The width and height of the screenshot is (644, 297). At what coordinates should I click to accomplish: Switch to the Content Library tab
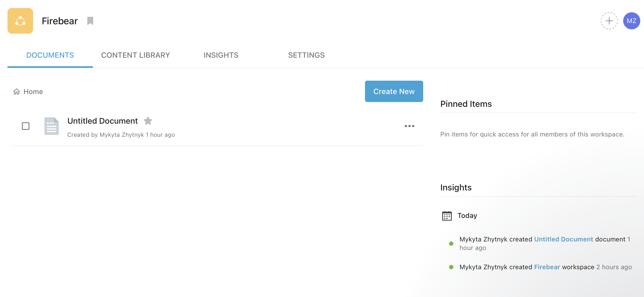click(136, 55)
